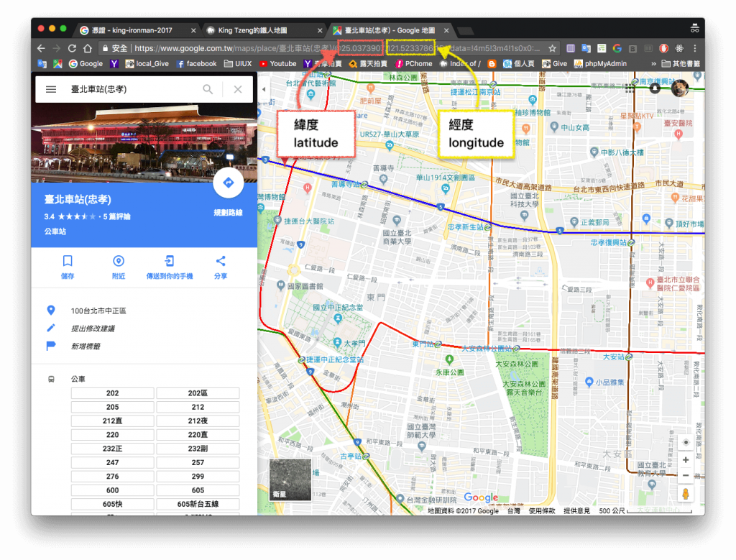Close the 臺北車站(忠孝) - Google 地圖 tab
The width and height of the screenshot is (736, 560).
click(x=446, y=30)
